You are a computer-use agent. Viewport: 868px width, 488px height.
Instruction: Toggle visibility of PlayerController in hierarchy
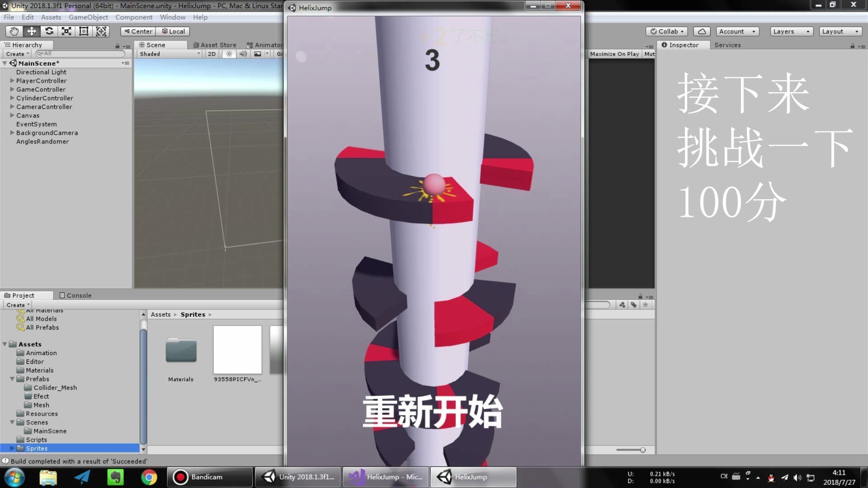pyautogui.click(x=13, y=80)
